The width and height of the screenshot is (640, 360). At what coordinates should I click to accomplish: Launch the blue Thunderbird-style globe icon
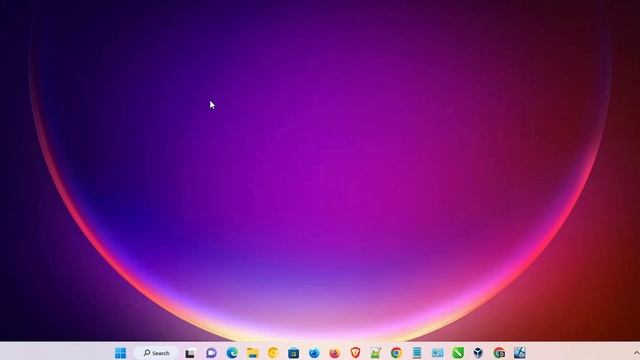pyautogui.click(x=314, y=353)
